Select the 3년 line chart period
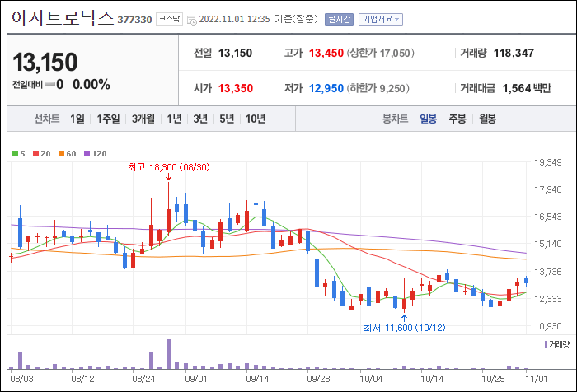 point(200,119)
